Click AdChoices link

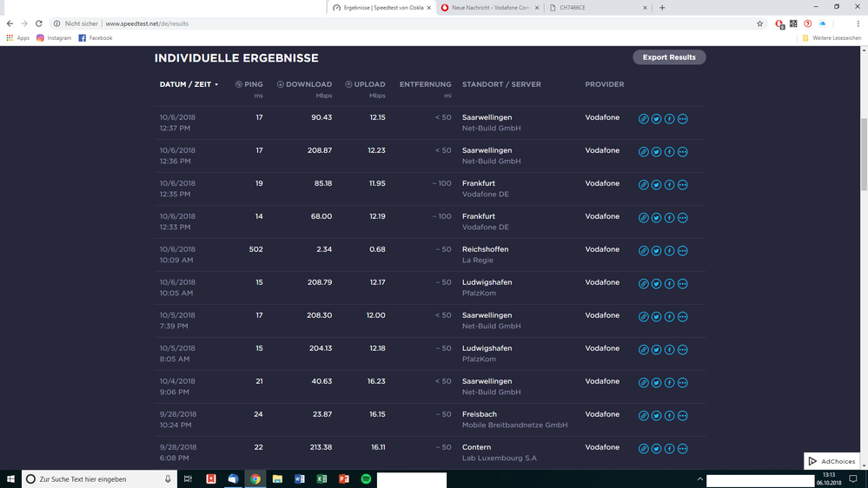click(x=832, y=461)
